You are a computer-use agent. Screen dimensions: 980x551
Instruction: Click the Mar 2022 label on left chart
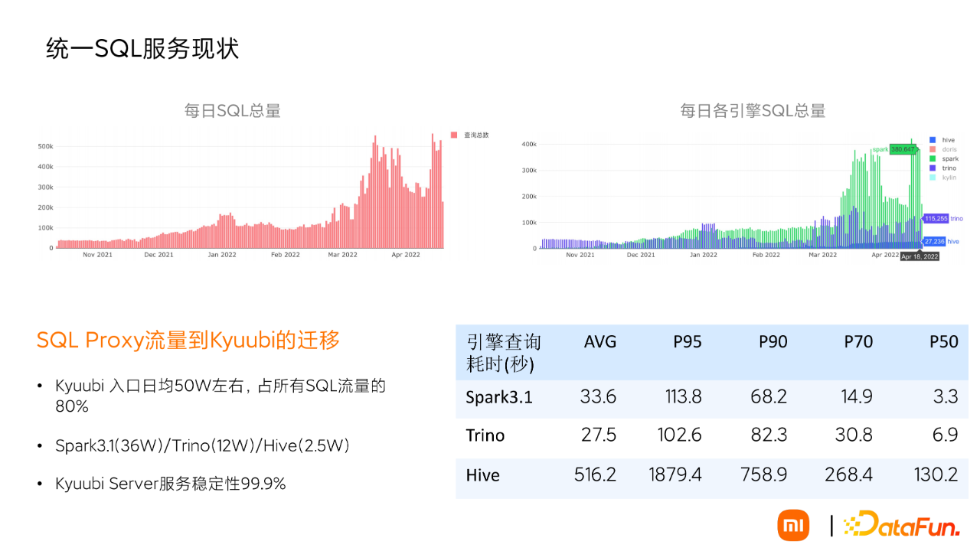[342, 254]
